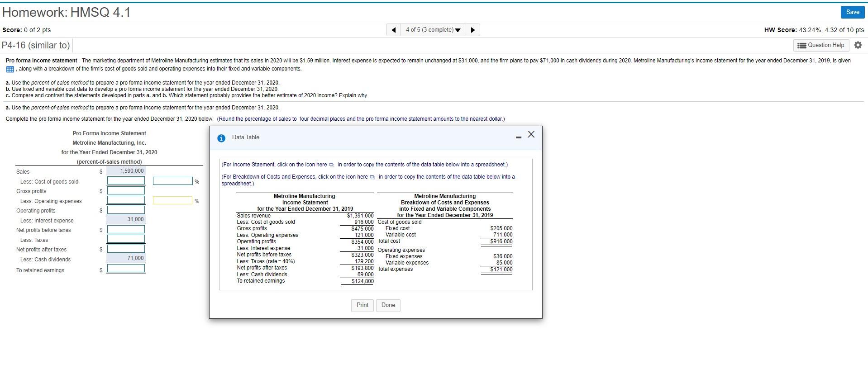The width and height of the screenshot is (868, 383).
Task: Select To retained earnings amount field
Action: 126,268
